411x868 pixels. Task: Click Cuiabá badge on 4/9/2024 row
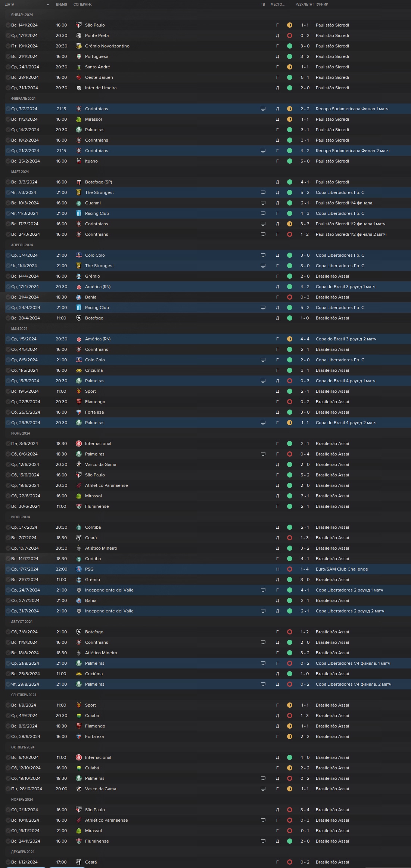pyautogui.click(x=79, y=716)
